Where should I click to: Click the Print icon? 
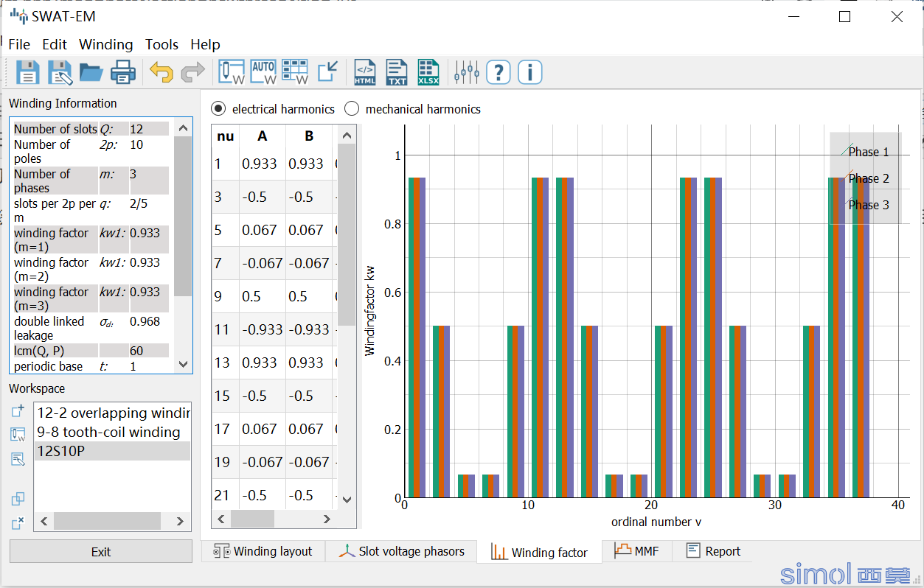tap(123, 72)
